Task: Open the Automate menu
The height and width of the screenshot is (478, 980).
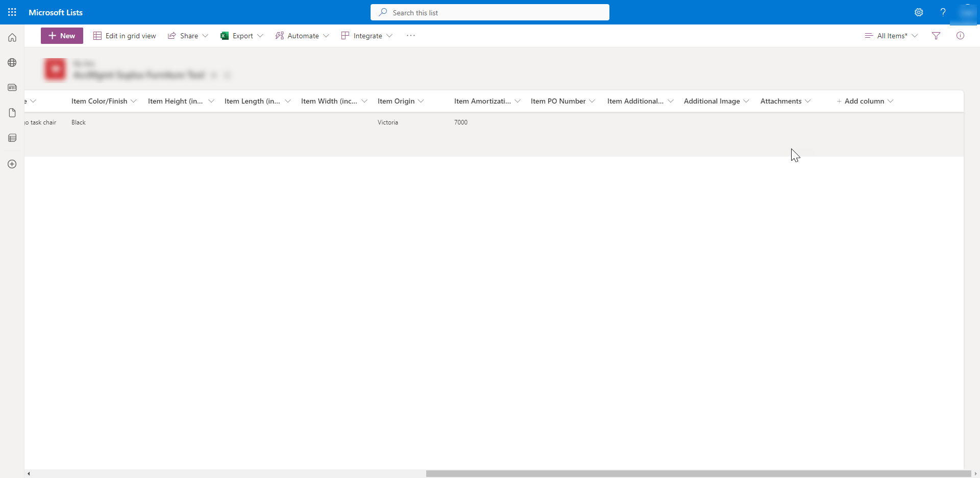Action: pyautogui.click(x=302, y=36)
